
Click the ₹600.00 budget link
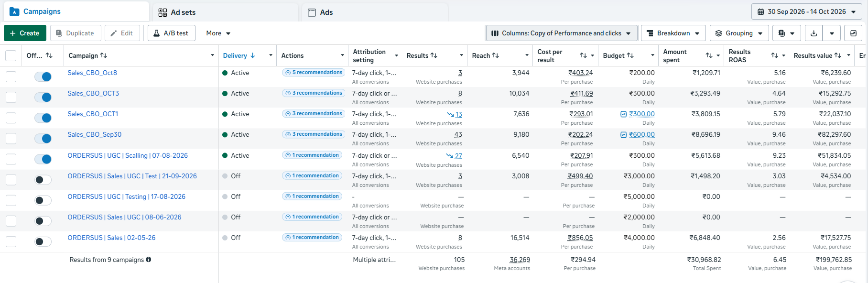642,135
